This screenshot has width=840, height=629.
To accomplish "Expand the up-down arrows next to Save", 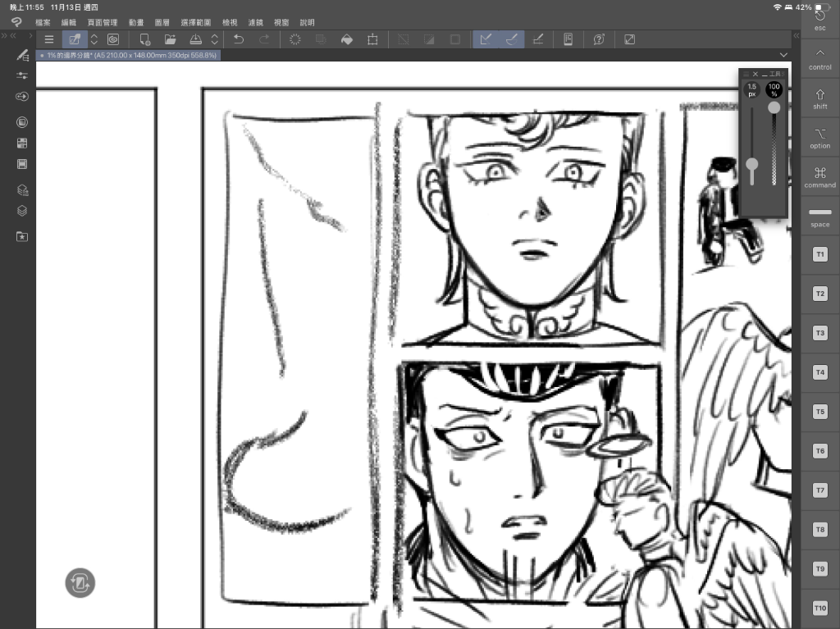I will pyautogui.click(x=215, y=39).
